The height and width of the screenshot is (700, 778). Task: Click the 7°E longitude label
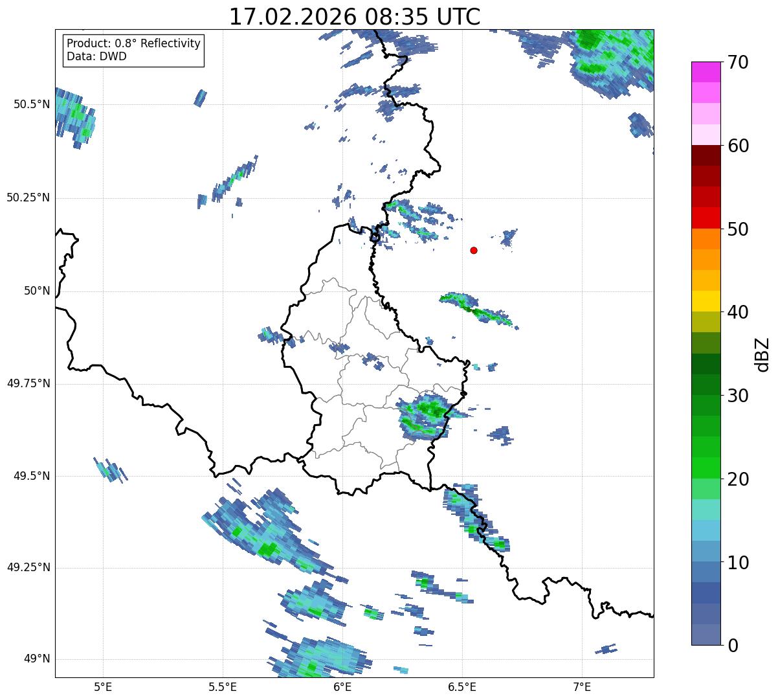pyautogui.click(x=582, y=686)
